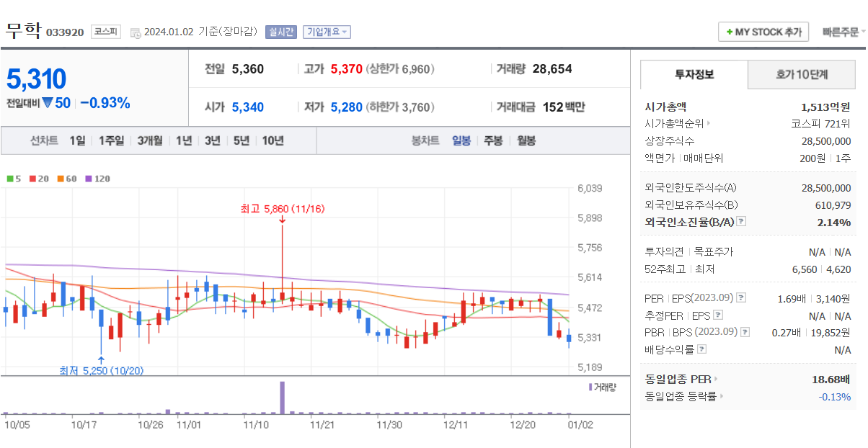Click the 실시간 real-time badge

pos(280,32)
